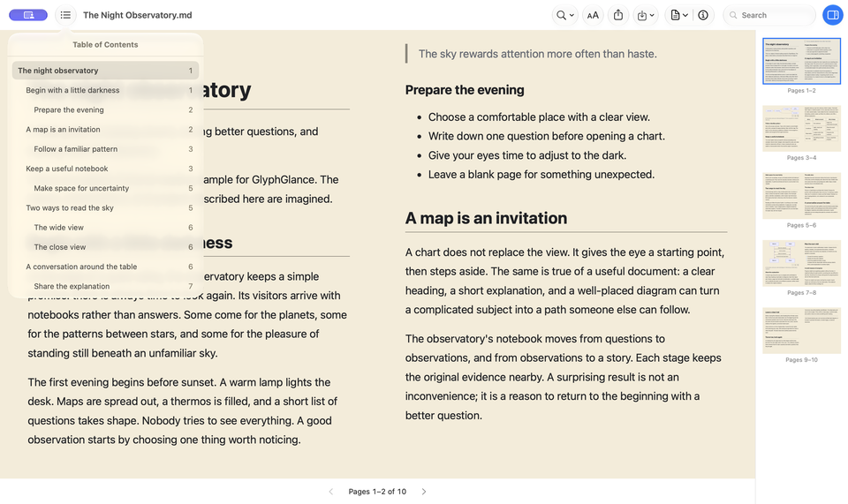848x504 pixels.
Task: Open the export download dropdown
Action: pyautogui.click(x=645, y=15)
